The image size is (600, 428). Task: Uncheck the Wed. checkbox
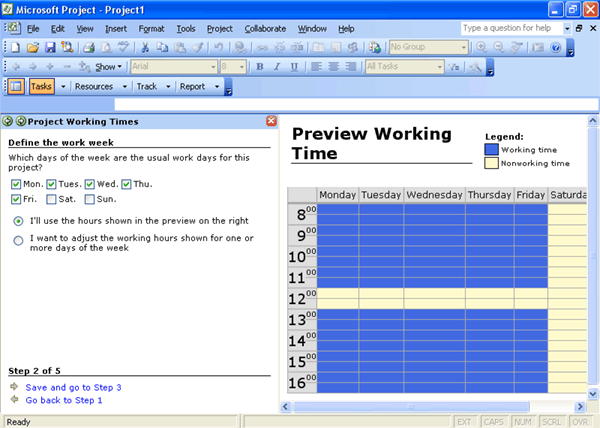click(x=90, y=184)
